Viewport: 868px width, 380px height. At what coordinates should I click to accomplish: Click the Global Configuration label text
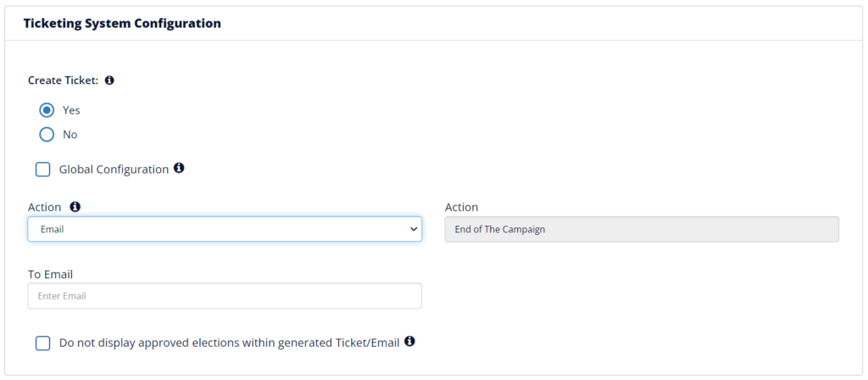tap(114, 170)
